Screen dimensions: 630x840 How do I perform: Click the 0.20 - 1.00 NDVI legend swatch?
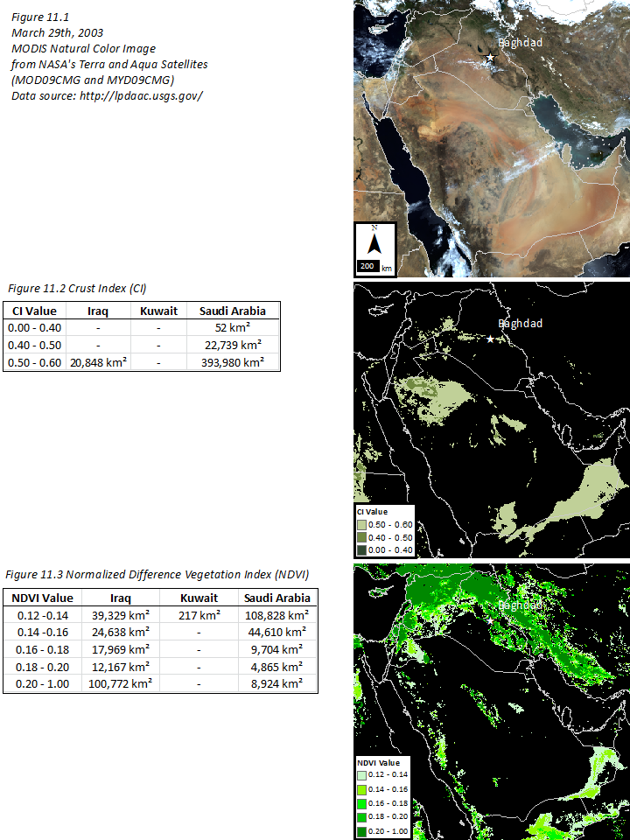(x=361, y=831)
